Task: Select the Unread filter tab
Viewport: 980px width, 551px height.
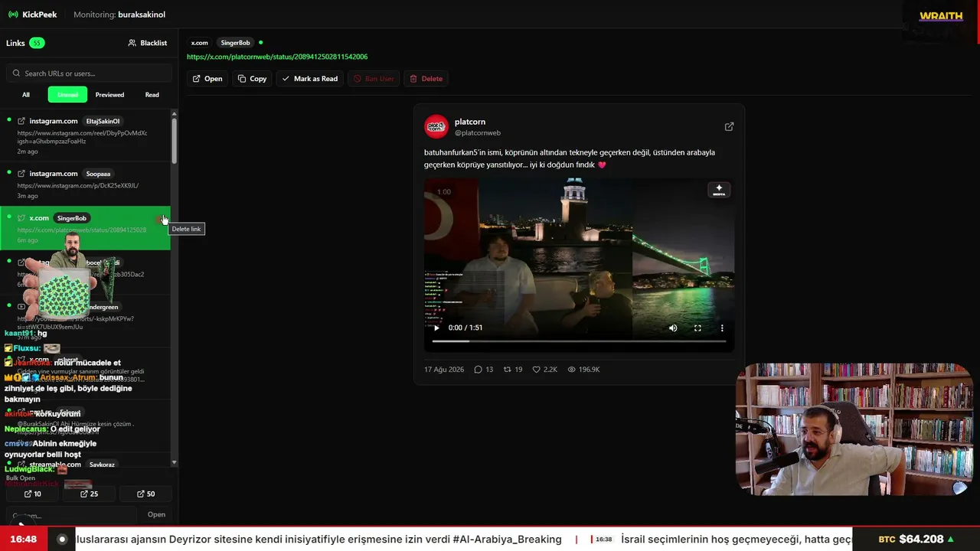Action: [x=67, y=95]
